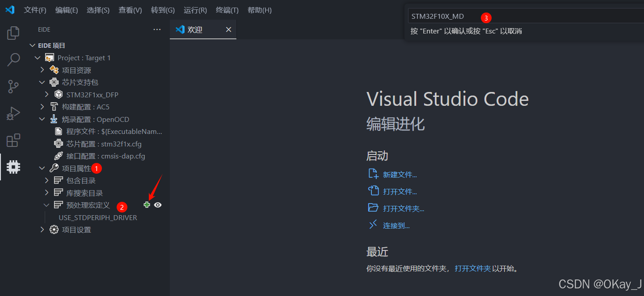The image size is (644, 296).
Task: Expand the 包含目录 node
Action: coord(46,180)
